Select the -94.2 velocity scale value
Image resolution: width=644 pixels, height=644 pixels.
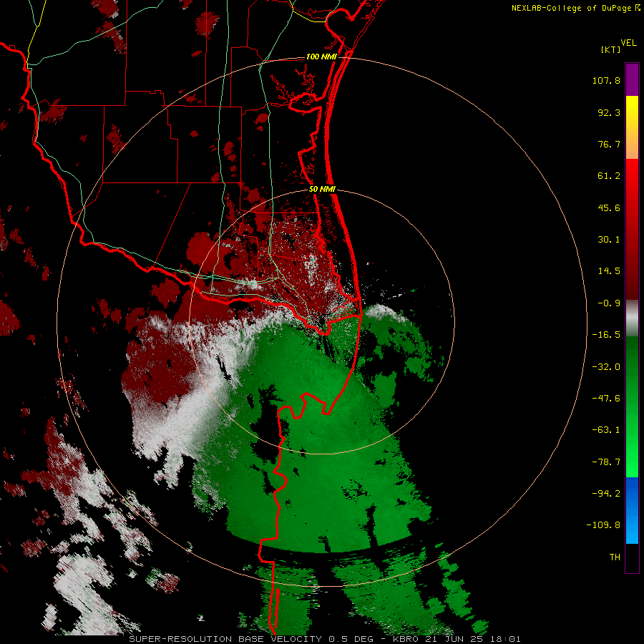tap(606, 493)
